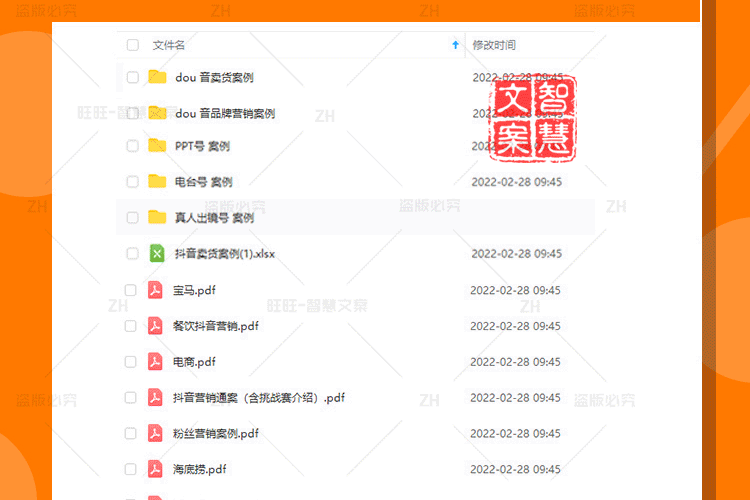Click the PDF icon of 粉丝营销案例.pdf

point(155,433)
